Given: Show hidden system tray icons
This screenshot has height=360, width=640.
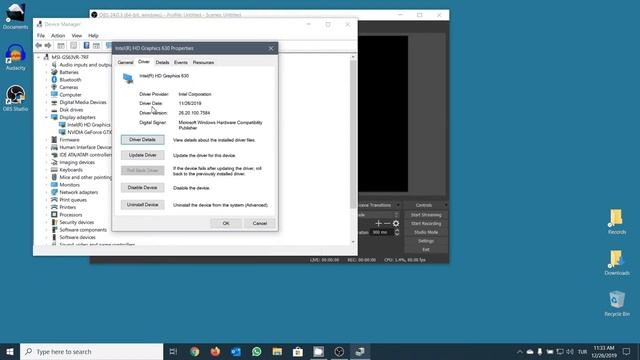Looking at the screenshot, I should pos(520,351).
